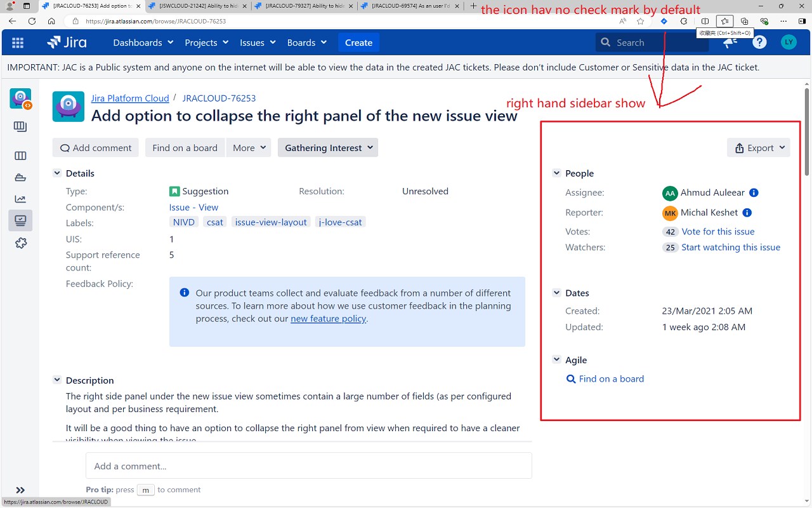Bookmark this page with the star icon
Image resolution: width=812 pixels, height=508 pixels.
pos(641,21)
